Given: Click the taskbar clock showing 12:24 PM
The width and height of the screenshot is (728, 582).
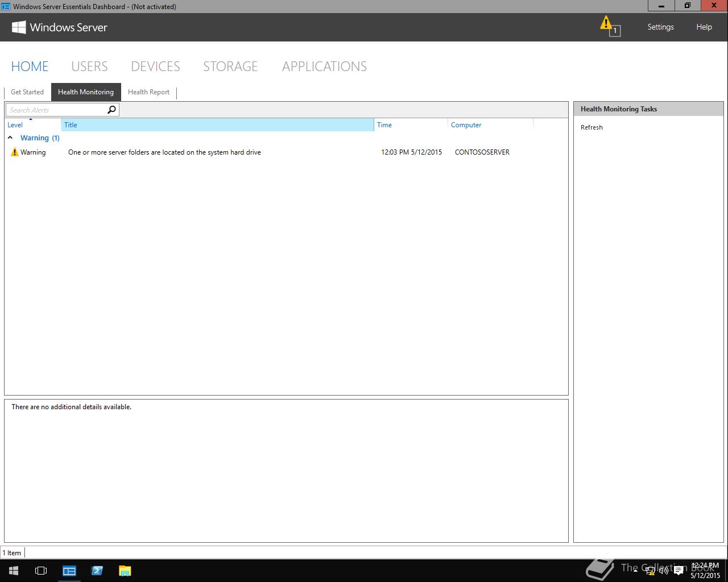Looking at the screenshot, I should pyautogui.click(x=705, y=571).
